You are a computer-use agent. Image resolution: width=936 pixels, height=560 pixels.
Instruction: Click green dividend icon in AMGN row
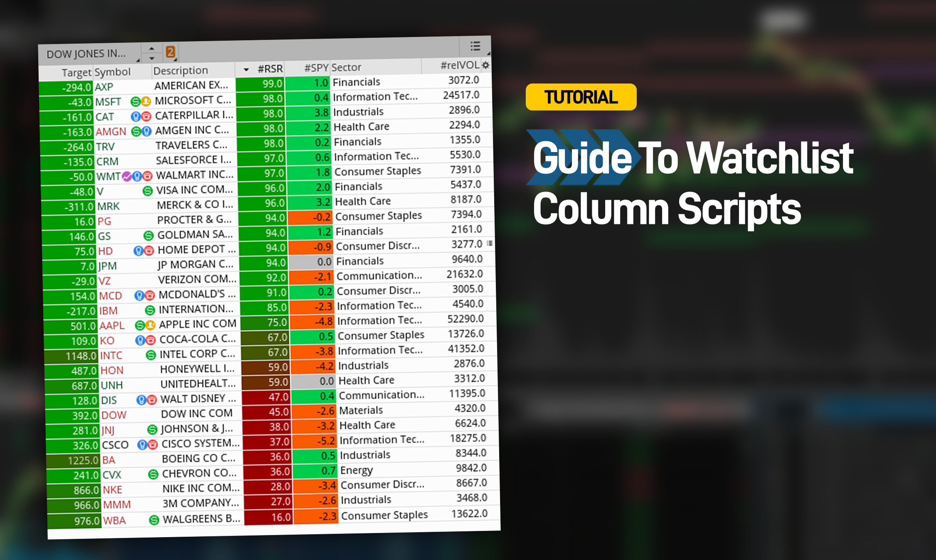pyautogui.click(x=136, y=132)
